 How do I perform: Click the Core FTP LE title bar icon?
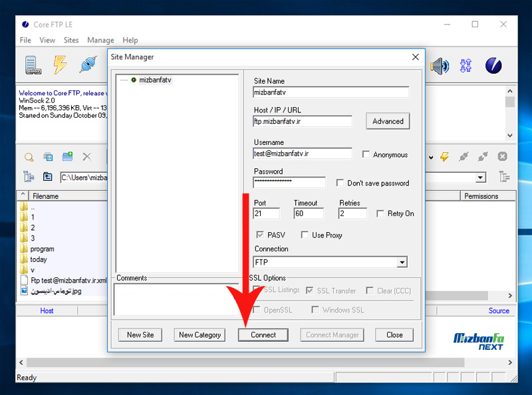25,25
